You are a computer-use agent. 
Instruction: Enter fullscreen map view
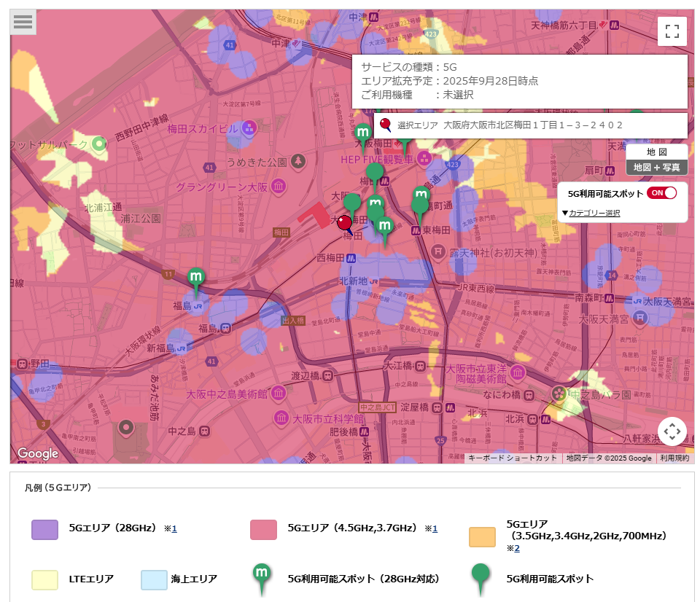click(x=672, y=31)
